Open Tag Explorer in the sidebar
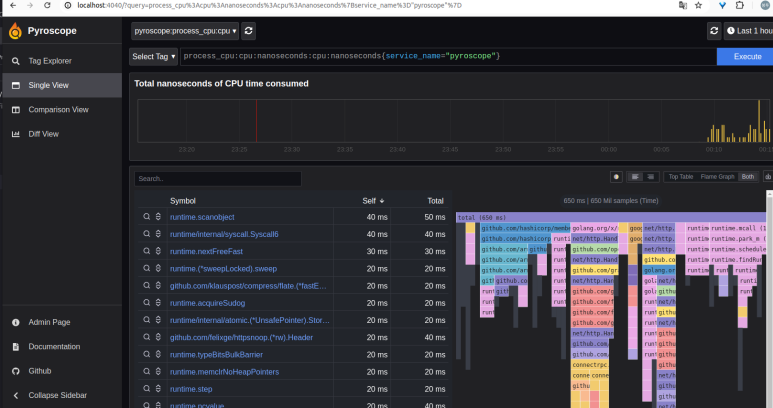The width and height of the screenshot is (773, 408). [x=50, y=61]
